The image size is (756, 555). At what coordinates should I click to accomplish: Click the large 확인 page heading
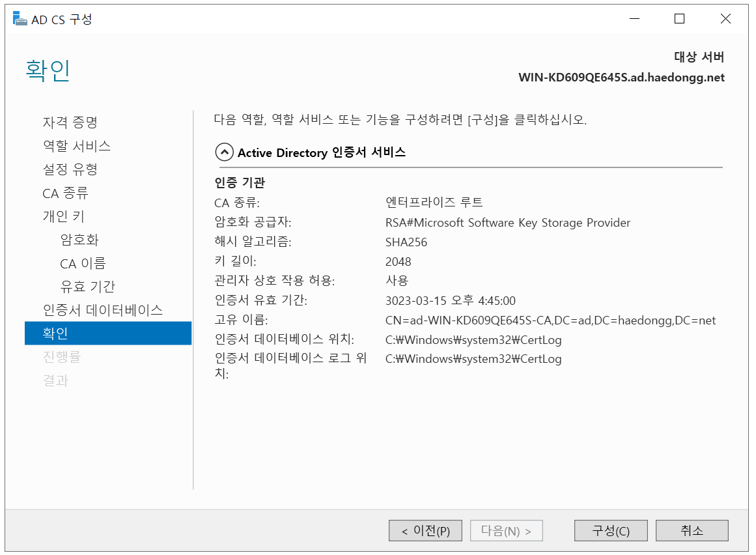point(48,70)
